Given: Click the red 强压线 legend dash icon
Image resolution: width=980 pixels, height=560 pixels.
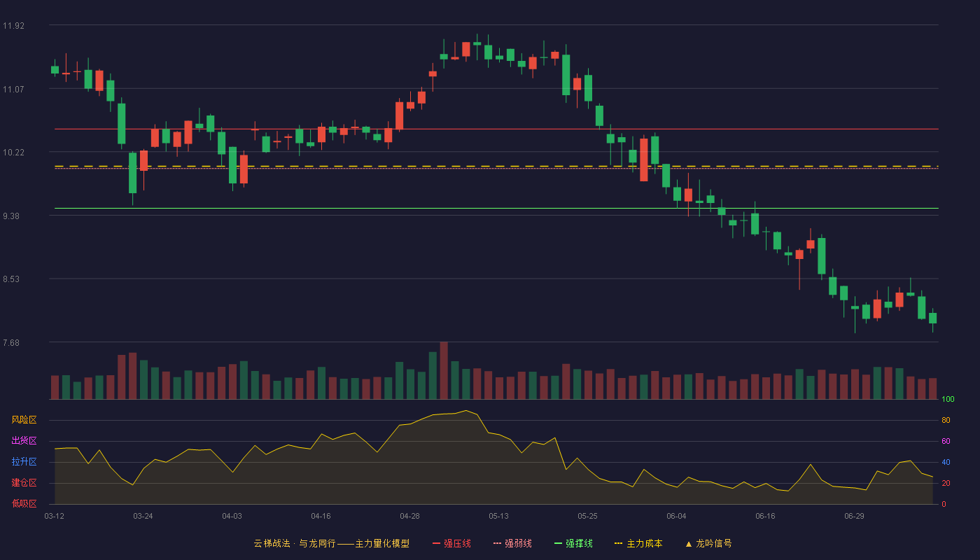Looking at the screenshot, I should [x=436, y=543].
